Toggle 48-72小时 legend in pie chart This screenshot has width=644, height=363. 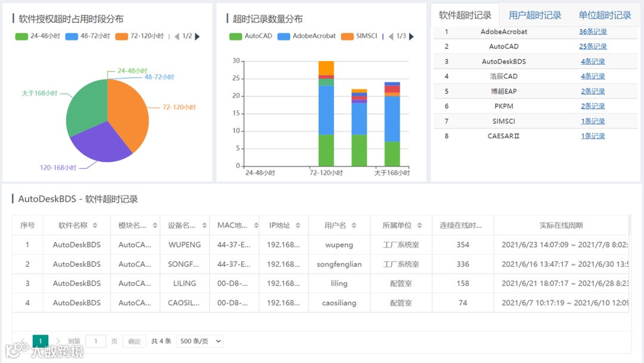88,36
